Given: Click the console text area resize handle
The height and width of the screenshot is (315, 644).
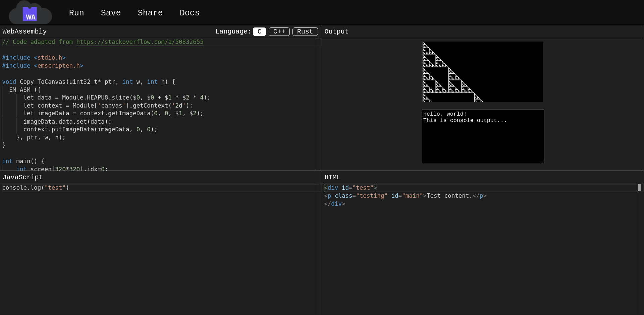Looking at the screenshot, I should pos(542,161).
